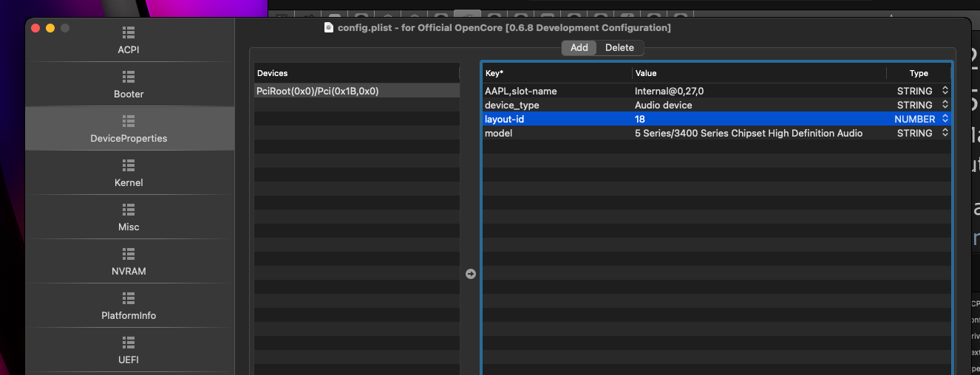The height and width of the screenshot is (375, 980).
Task: Open type dropdown for model row
Action: click(945, 133)
